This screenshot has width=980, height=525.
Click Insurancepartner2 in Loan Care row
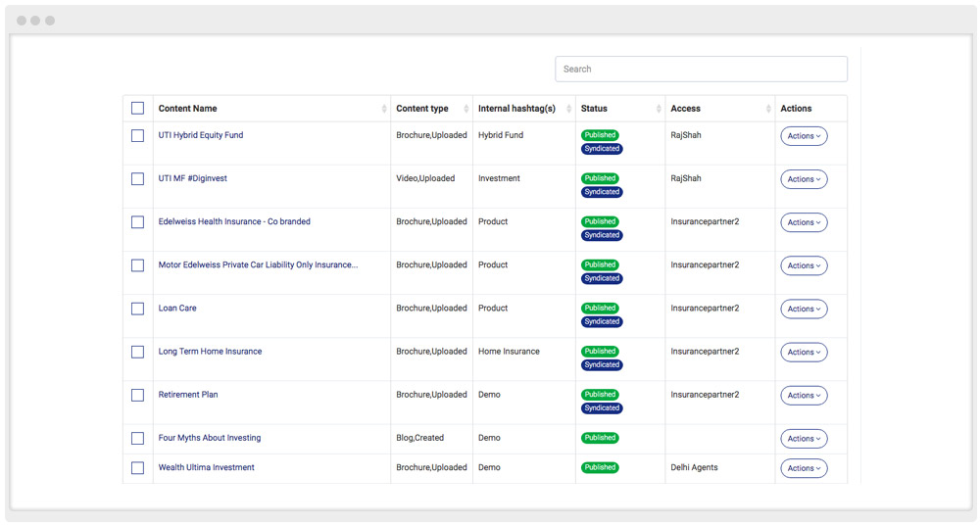pos(705,309)
